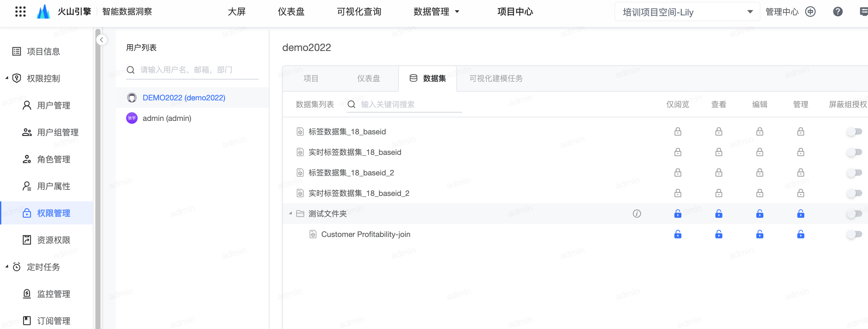Switch to the 仪表盘 permissions tab
The height and width of the screenshot is (329, 868).
tap(368, 79)
